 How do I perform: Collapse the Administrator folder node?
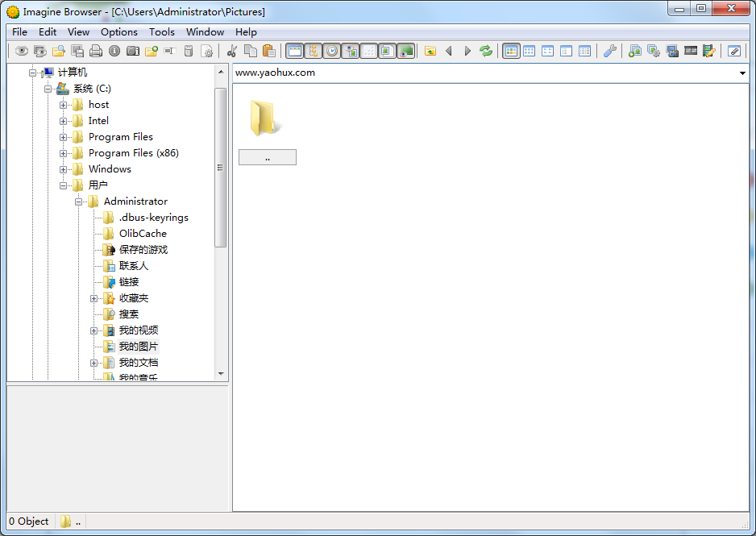pos(79,202)
